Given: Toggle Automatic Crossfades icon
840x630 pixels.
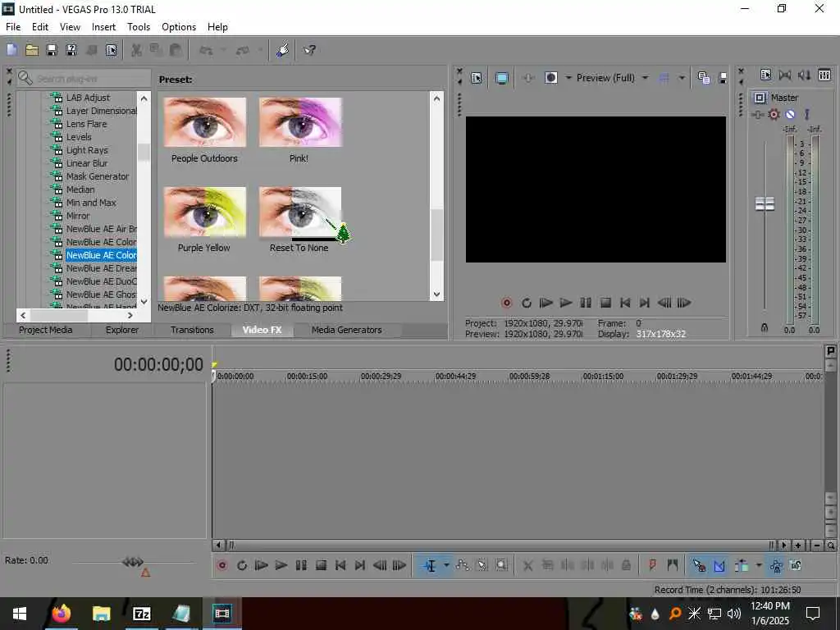Looking at the screenshot, I should coord(719,566).
